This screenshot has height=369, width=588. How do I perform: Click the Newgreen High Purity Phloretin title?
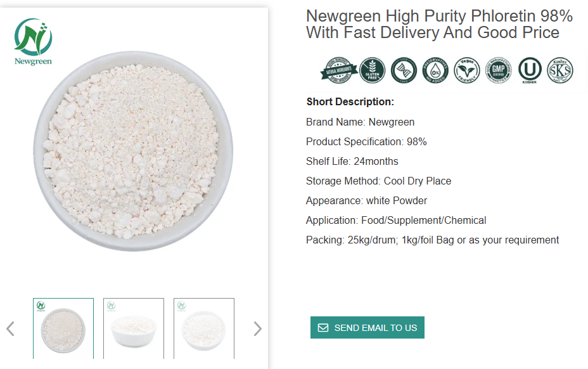439,24
